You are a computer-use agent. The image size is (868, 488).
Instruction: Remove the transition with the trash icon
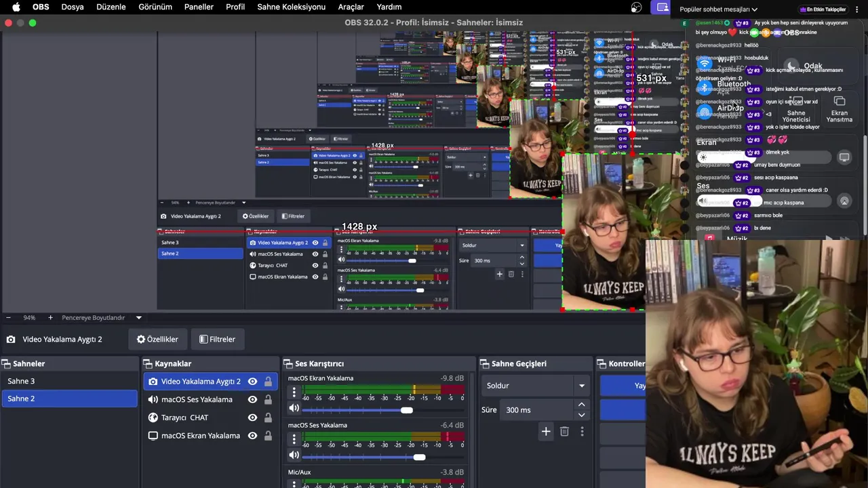coord(564,431)
